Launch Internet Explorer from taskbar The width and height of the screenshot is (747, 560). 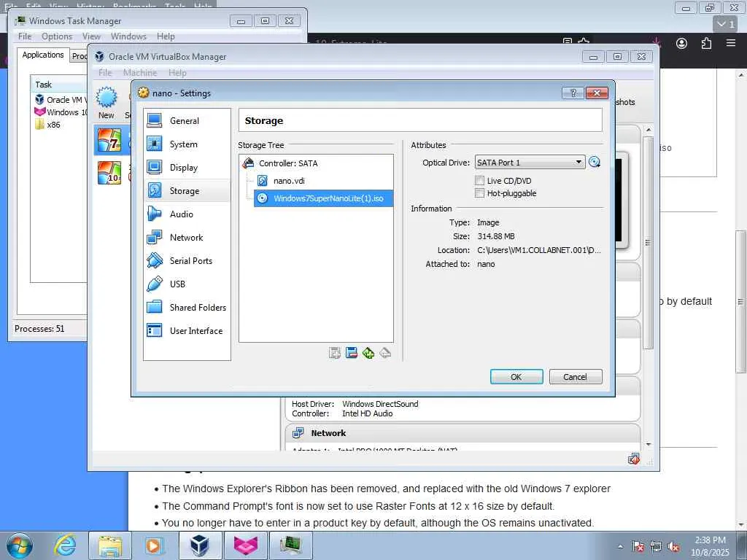coord(64,545)
